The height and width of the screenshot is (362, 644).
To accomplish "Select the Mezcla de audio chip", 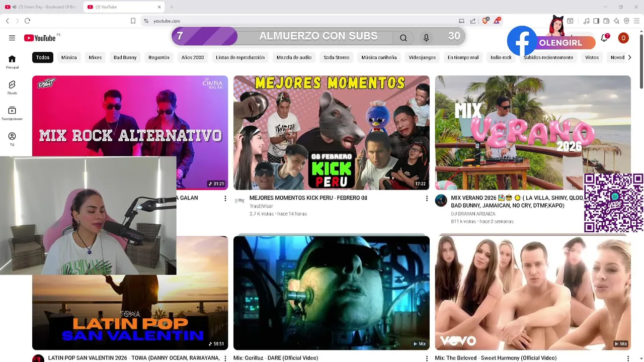I will coord(294,57).
